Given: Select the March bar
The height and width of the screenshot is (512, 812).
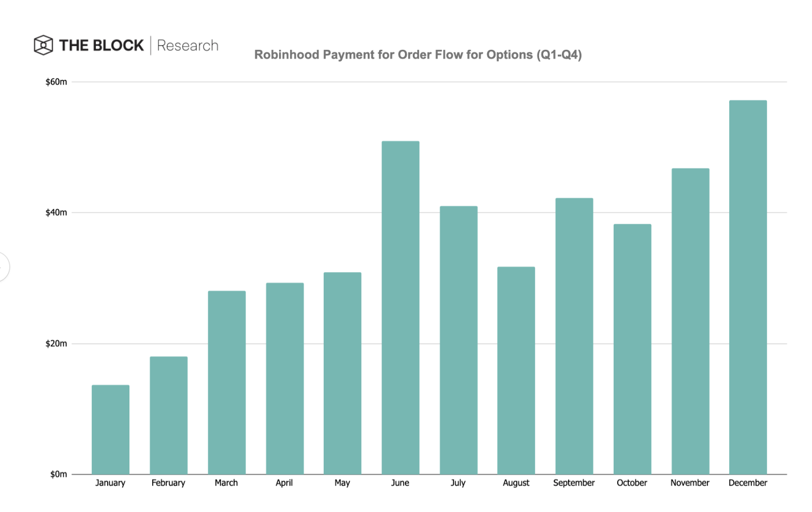Looking at the screenshot, I should coord(227,382).
